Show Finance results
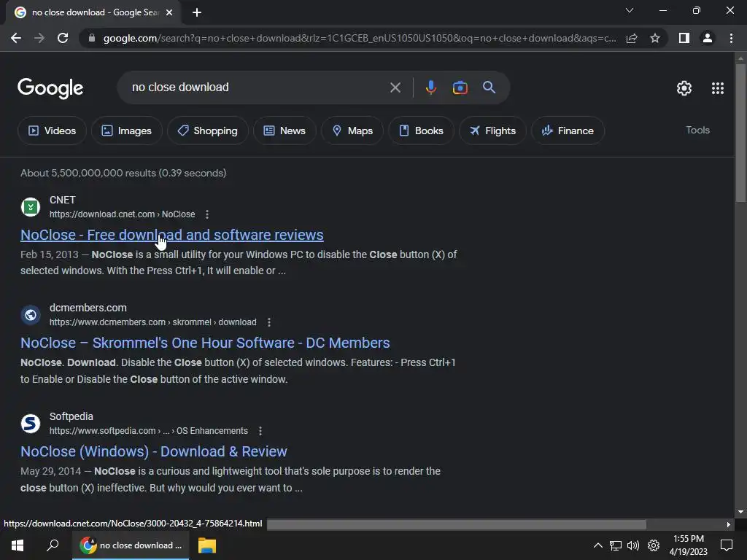 click(568, 131)
